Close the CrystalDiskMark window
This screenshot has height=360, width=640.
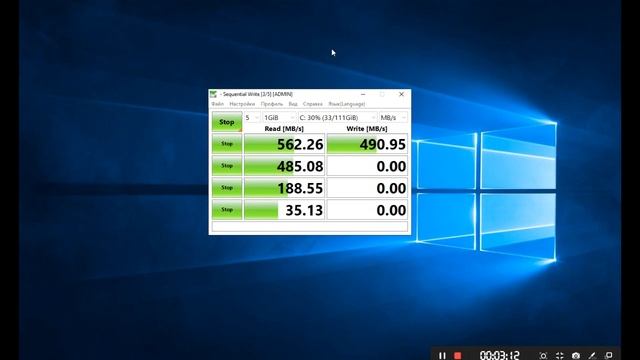tap(401, 94)
